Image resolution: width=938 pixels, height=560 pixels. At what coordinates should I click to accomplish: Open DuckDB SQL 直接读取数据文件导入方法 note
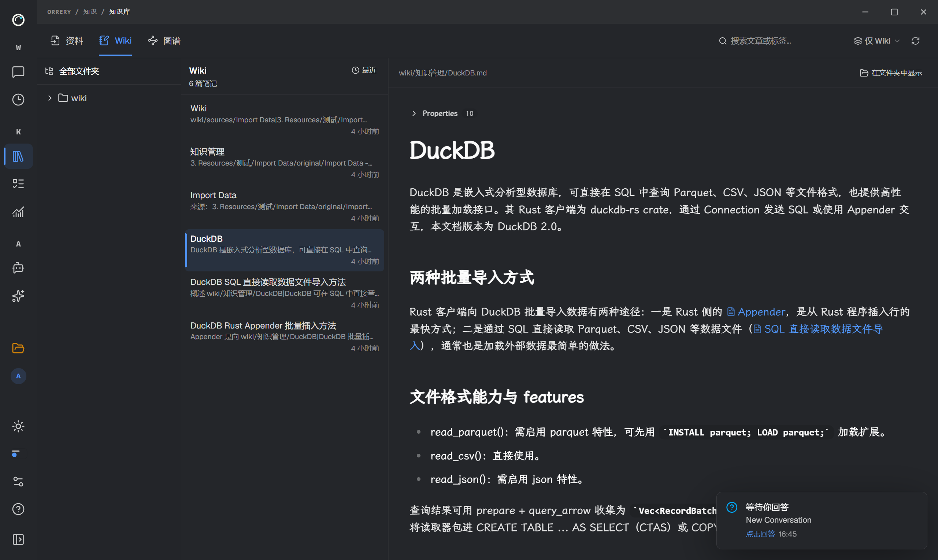(x=285, y=293)
